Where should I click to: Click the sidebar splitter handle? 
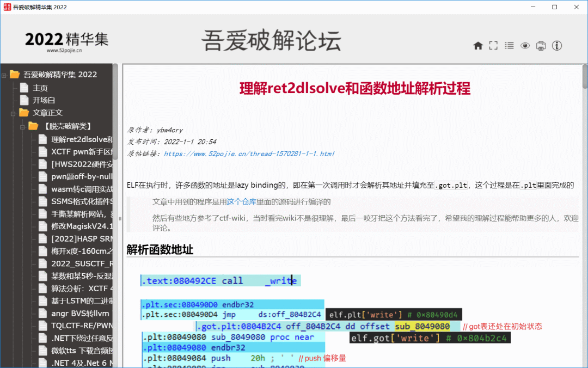[120, 218]
